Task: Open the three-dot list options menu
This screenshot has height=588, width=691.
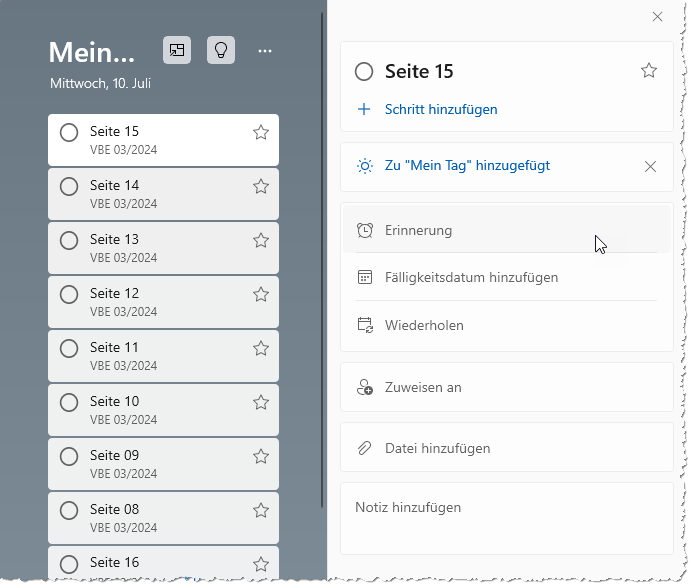Action: tap(265, 50)
